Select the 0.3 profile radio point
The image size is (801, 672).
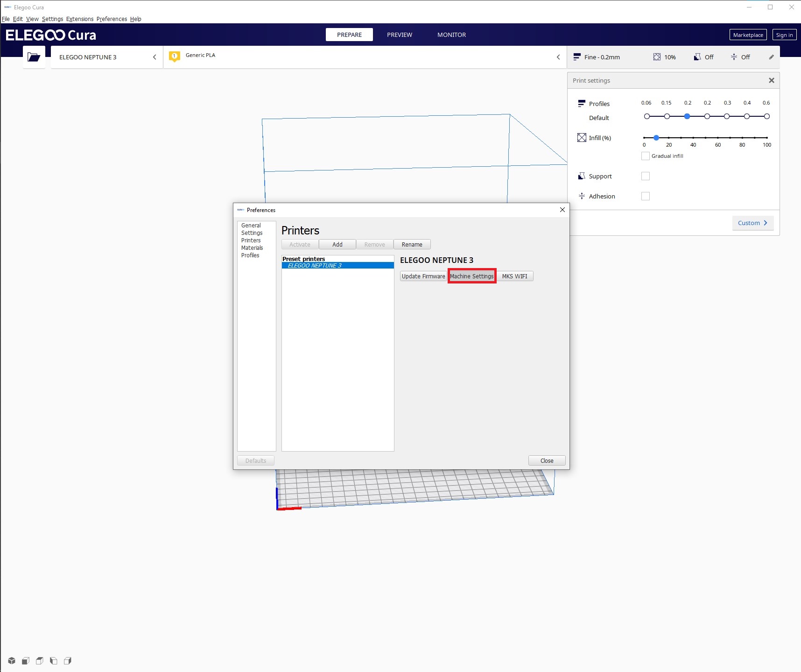[727, 116]
